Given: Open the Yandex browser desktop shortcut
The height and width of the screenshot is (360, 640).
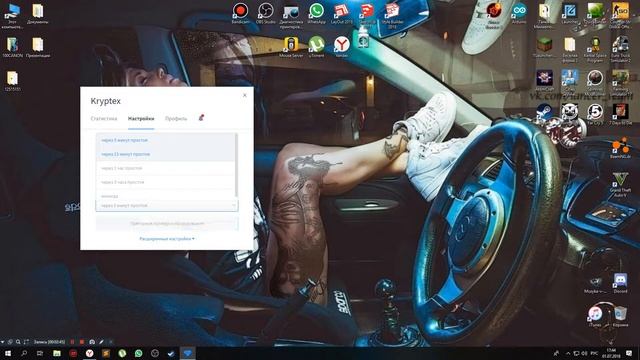Looking at the screenshot, I should pyautogui.click(x=342, y=47).
